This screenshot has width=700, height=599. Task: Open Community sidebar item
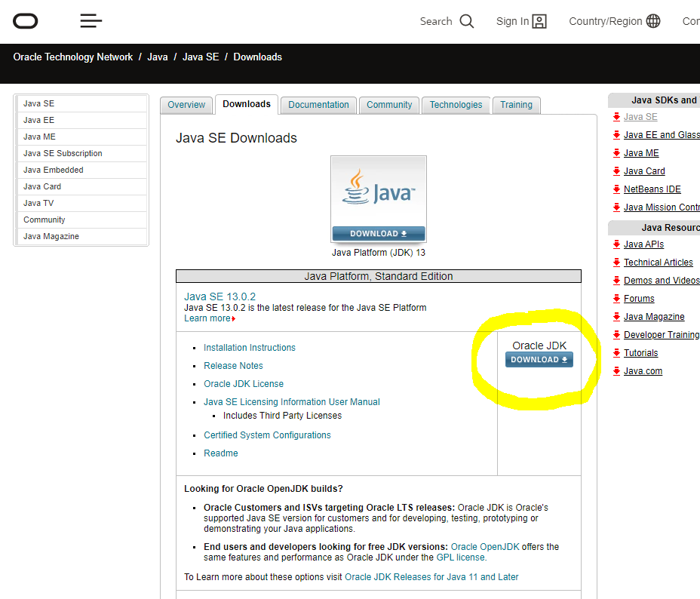pos(81,220)
